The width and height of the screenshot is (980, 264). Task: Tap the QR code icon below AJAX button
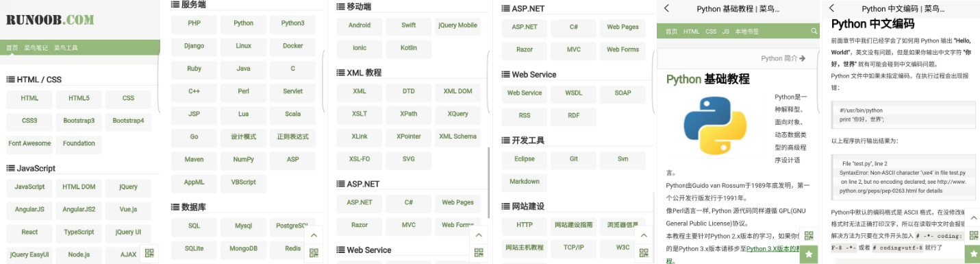(x=149, y=253)
